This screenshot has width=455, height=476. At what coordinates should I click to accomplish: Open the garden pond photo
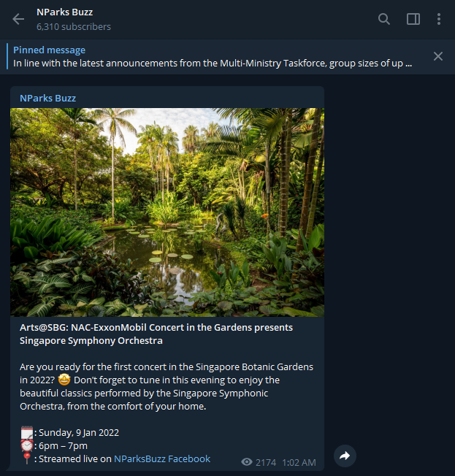pyautogui.click(x=167, y=212)
